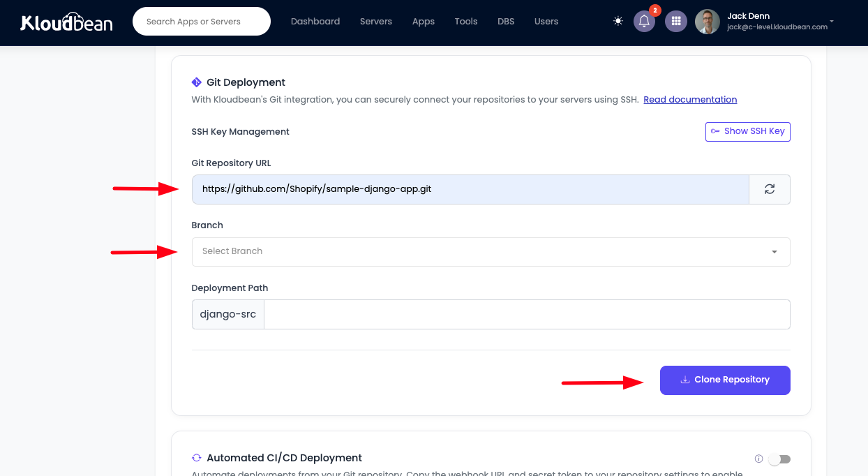
Task: Open the apps grid menu icon
Action: click(675, 22)
